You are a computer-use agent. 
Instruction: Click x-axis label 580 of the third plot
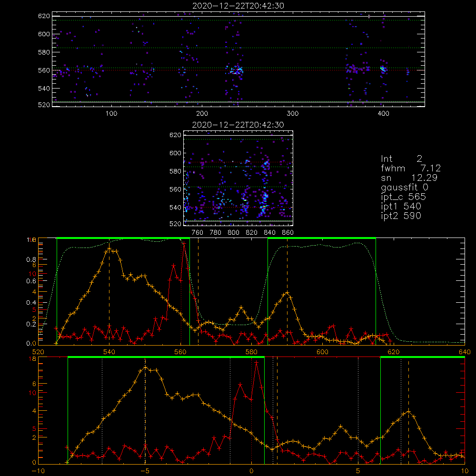pos(251,352)
